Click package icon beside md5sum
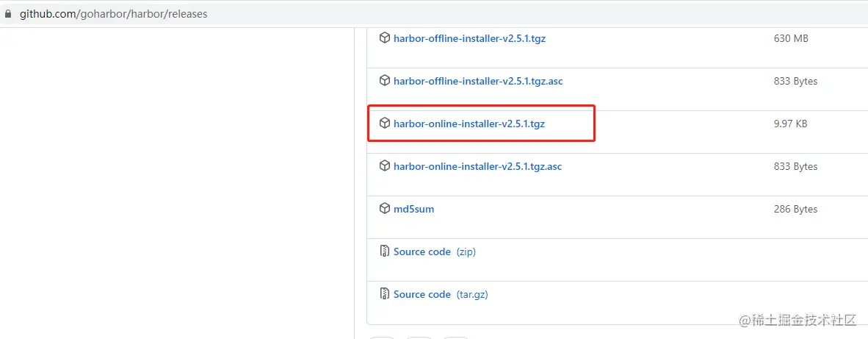The height and width of the screenshot is (339, 868). pyautogui.click(x=384, y=208)
